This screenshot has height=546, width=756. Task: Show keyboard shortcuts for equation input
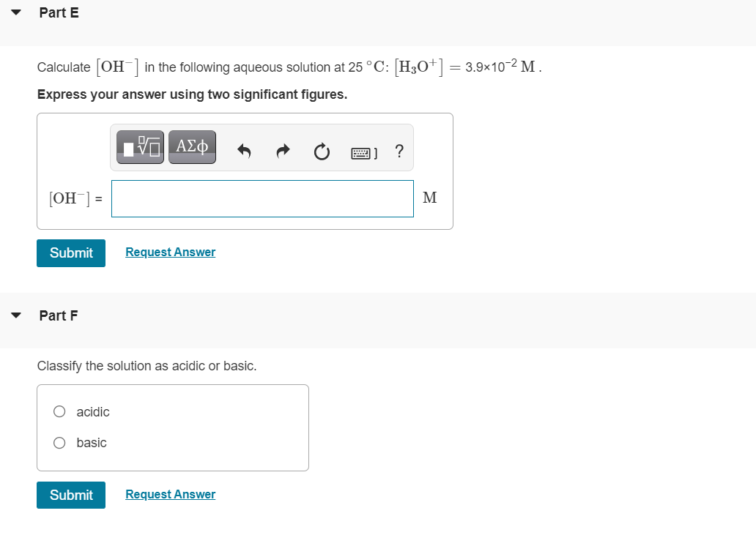click(x=363, y=151)
